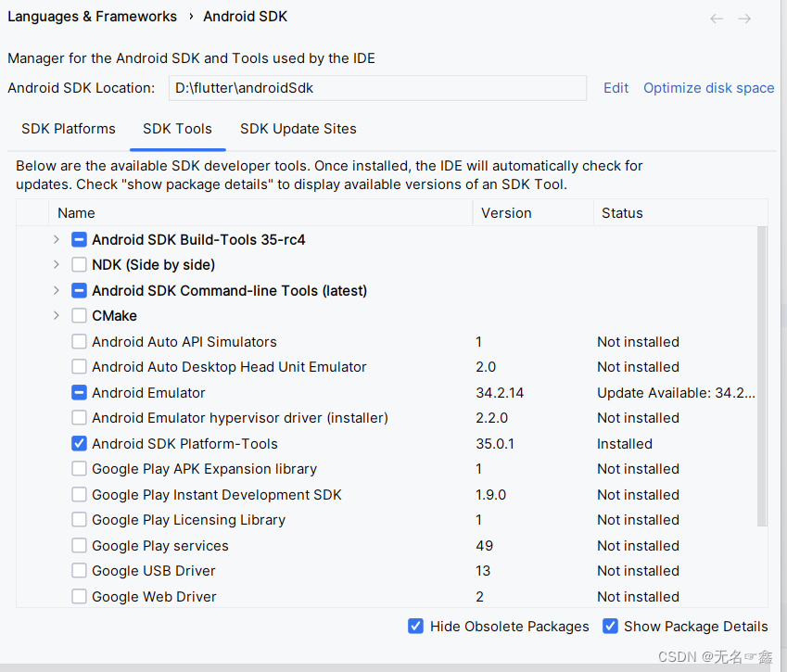Click the Android SDK Location path field
Image resolution: width=787 pixels, height=672 pixels.
pyautogui.click(x=378, y=88)
